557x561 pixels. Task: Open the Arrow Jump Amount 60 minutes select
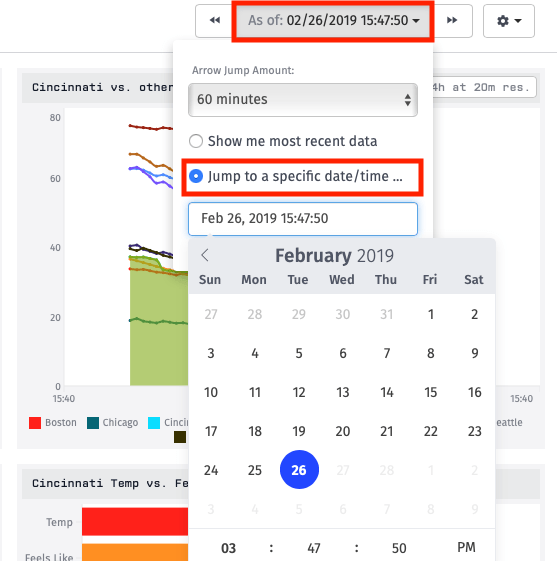303,99
